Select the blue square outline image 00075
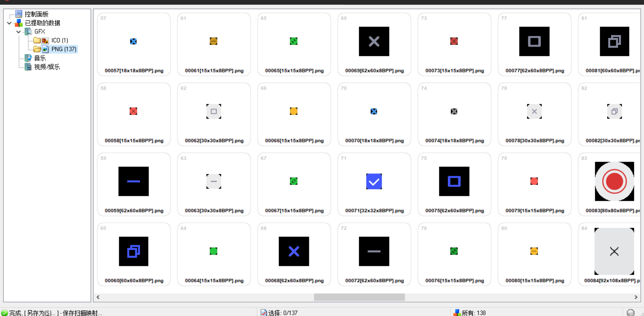The image size is (644, 316). point(454,181)
